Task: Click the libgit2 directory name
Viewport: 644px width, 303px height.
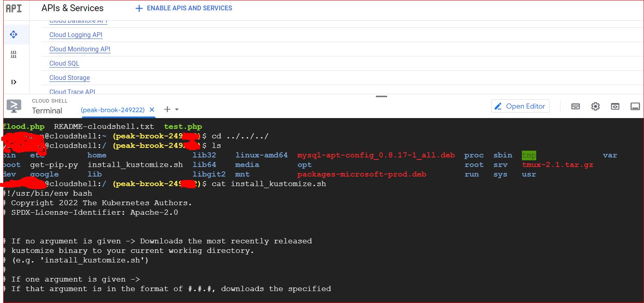Action: (x=209, y=174)
